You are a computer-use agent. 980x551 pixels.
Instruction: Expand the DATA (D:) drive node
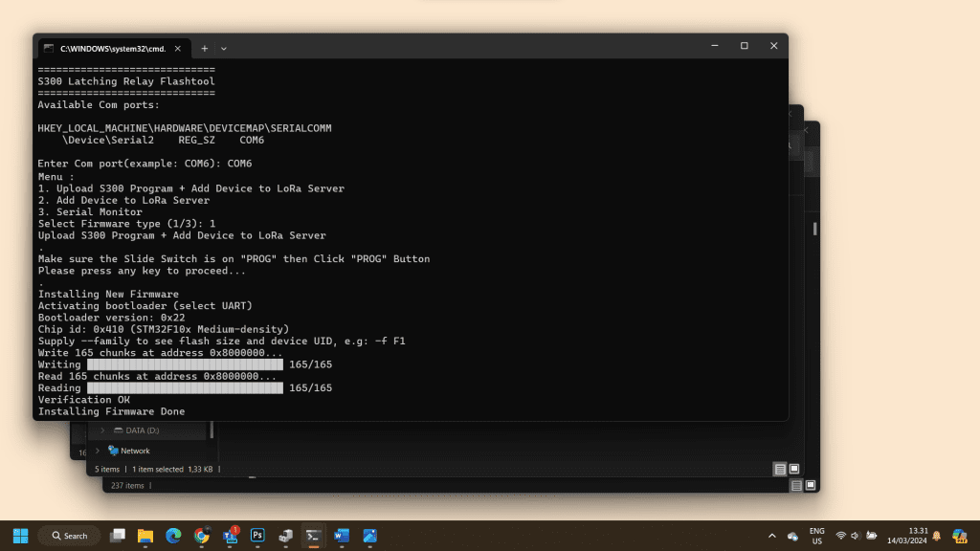pos(102,430)
